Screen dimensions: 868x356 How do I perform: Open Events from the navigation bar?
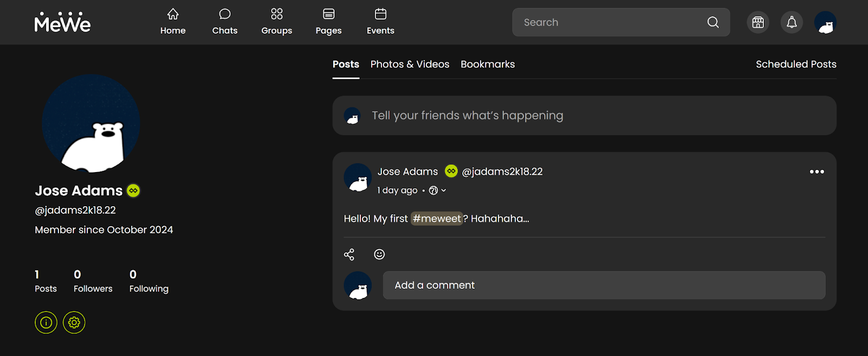380,22
